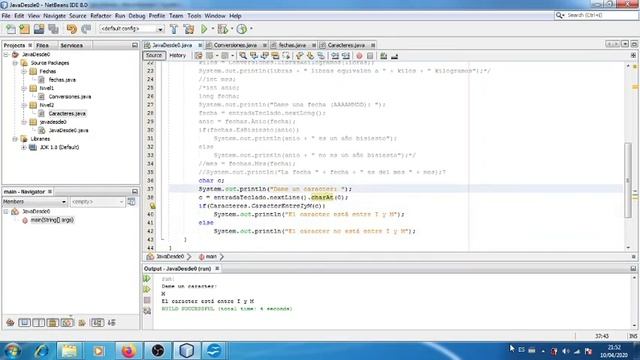Open Firefox from the taskbar
The width and height of the screenshot is (640, 360).
128,351
